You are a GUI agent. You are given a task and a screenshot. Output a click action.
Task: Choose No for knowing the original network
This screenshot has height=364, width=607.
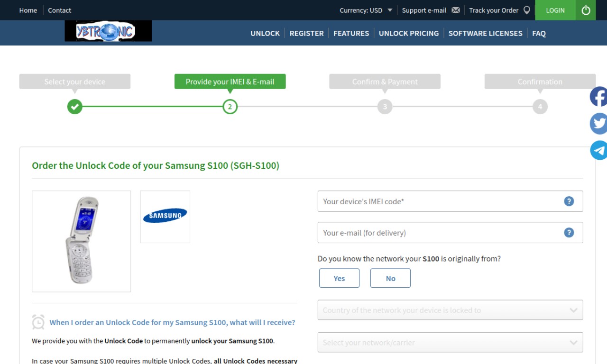click(x=390, y=278)
